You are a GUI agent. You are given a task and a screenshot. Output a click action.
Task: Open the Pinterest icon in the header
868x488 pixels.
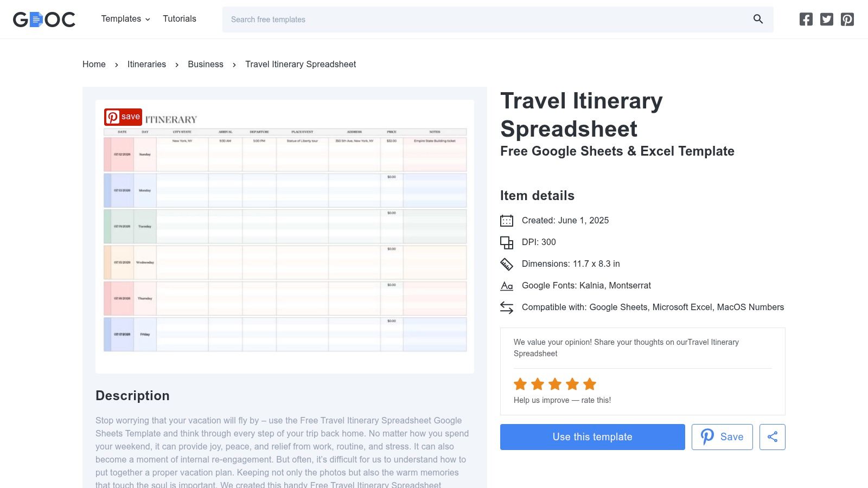click(x=847, y=19)
